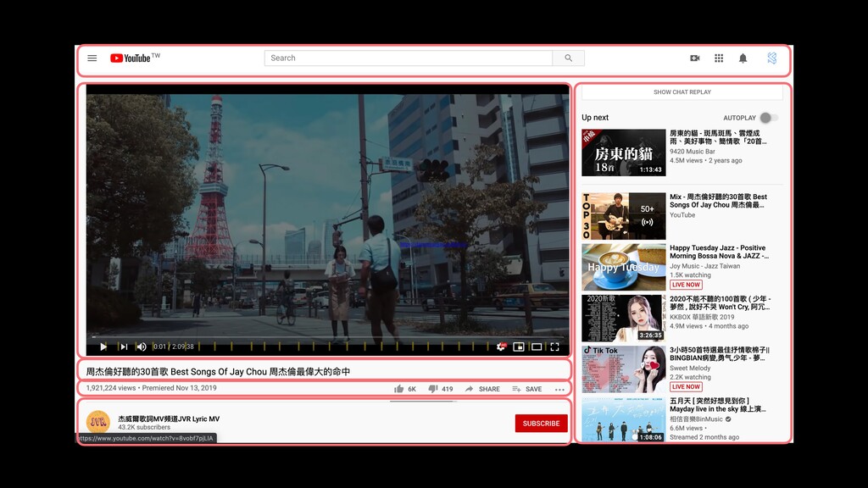The width and height of the screenshot is (868, 488).
Task: Click the Jay Chou video title text
Action: 218,372
